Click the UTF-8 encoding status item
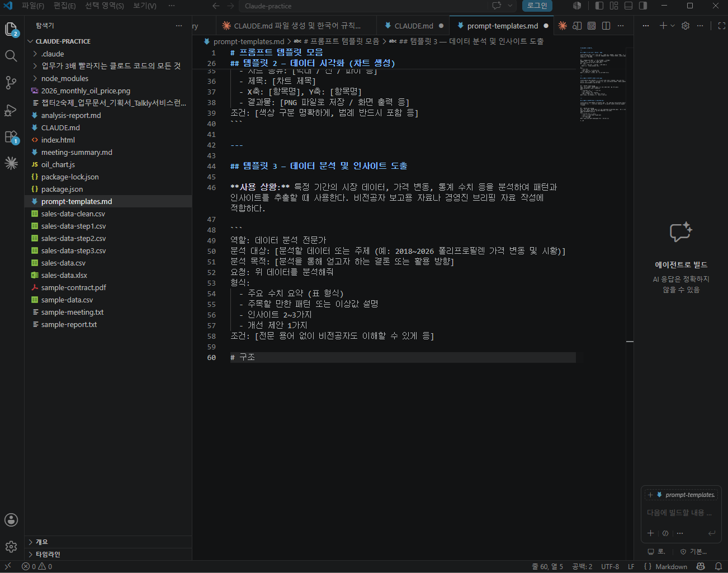This screenshot has width=728, height=573. tap(610, 566)
